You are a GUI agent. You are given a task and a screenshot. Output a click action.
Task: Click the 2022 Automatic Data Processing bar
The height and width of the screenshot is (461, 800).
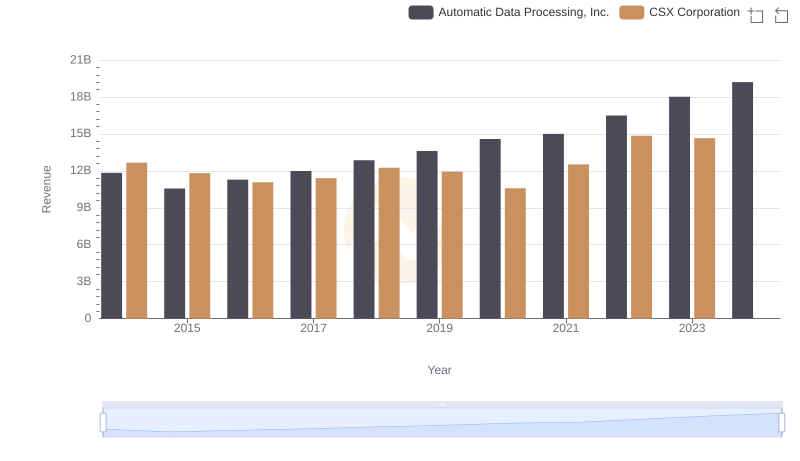616,217
